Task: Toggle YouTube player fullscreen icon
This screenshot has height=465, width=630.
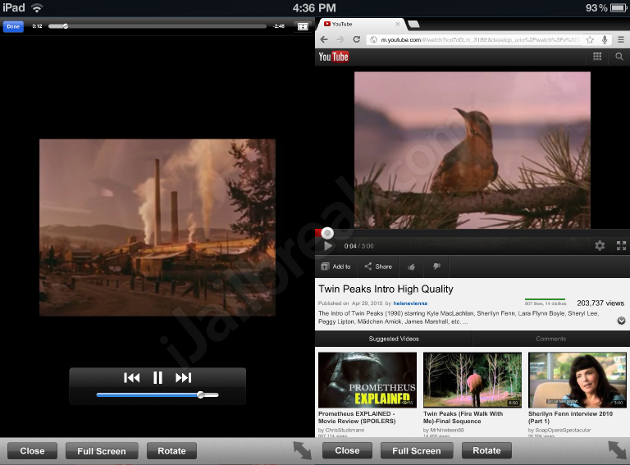Action: click(621, 246)
